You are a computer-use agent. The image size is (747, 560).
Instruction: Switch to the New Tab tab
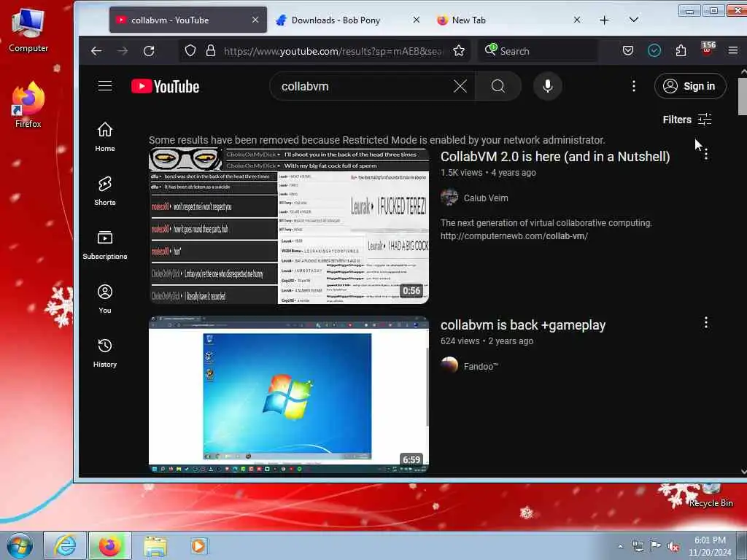tap(509, 20)
